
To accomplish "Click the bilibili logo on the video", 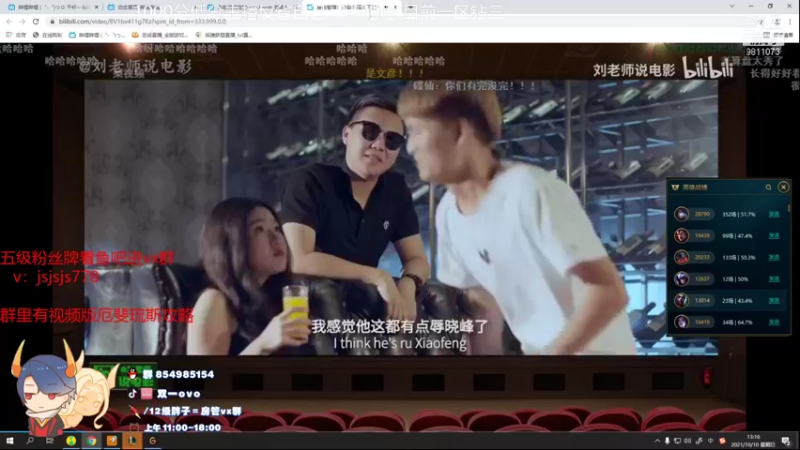I will click(x=709, y=68).
